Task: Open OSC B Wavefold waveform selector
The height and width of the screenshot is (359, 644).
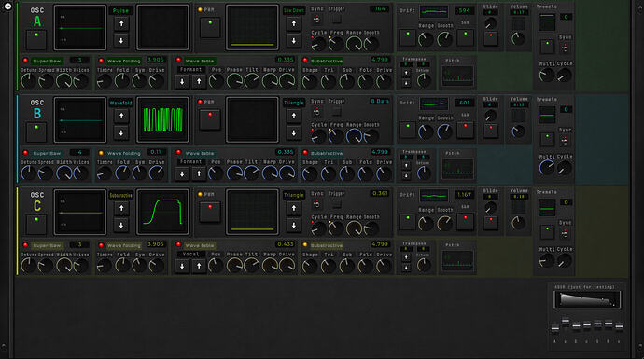Action: [x=120, y=103]
